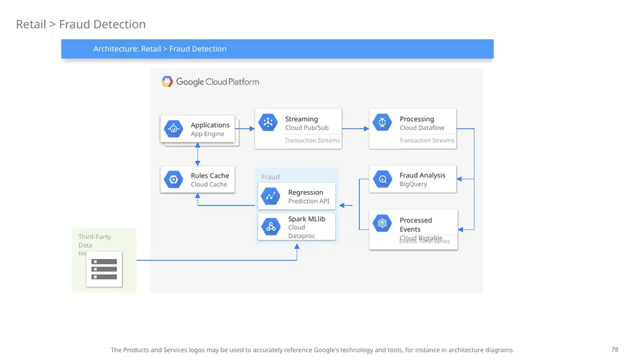This screenshot has height=362, width=644.
Task: Click the 'BigQuery' subtitle
Action: point(413,184)
